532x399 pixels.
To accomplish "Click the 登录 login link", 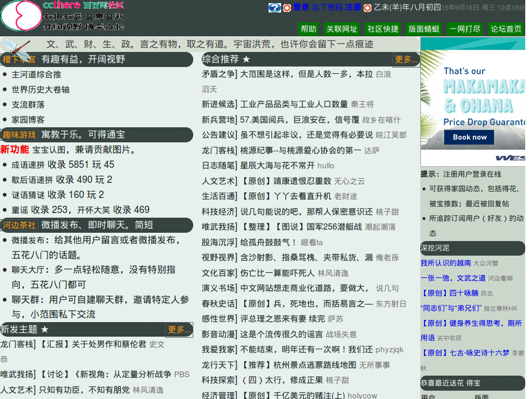I will [x=301, y=7].
